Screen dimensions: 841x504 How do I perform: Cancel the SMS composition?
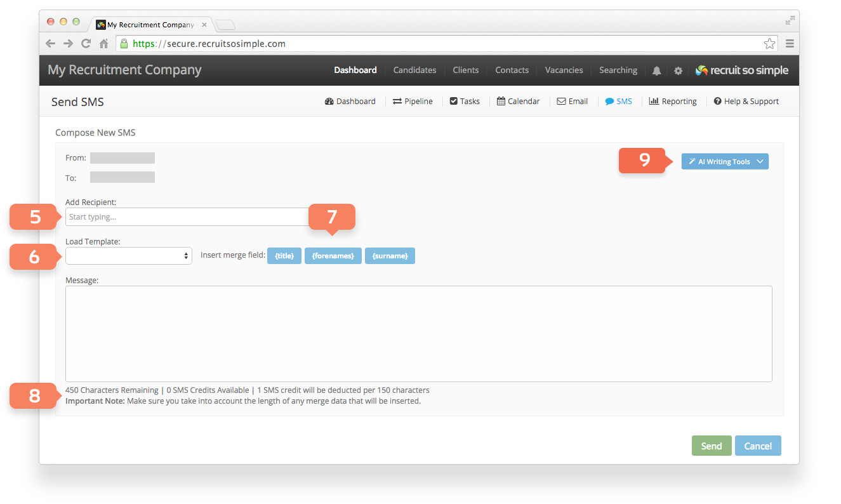pos(758,446)
